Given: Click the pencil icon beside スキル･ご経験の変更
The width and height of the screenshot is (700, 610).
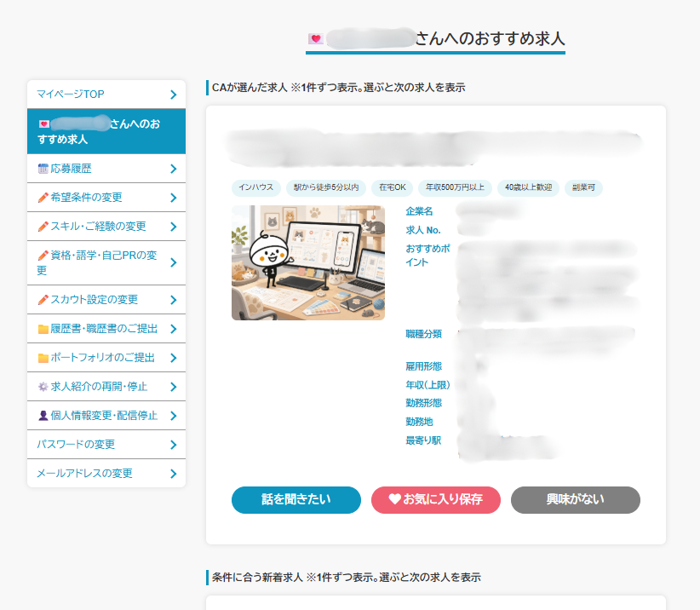Looking at the screenshot, I should [x=43, y=227].
